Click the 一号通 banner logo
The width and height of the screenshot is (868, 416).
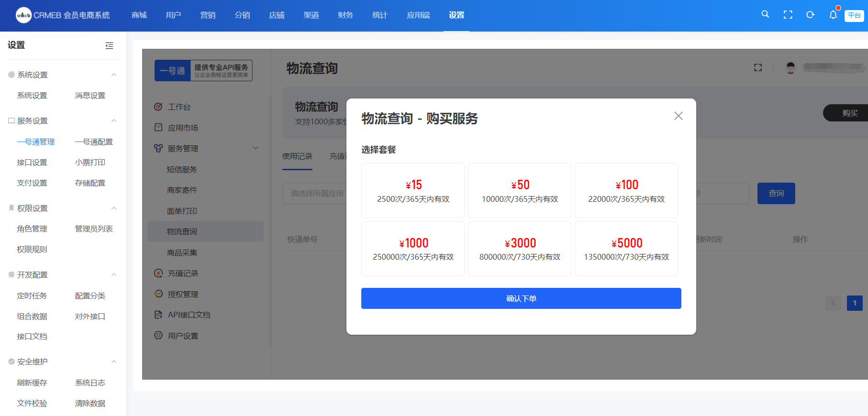click(x=203, y=71)
